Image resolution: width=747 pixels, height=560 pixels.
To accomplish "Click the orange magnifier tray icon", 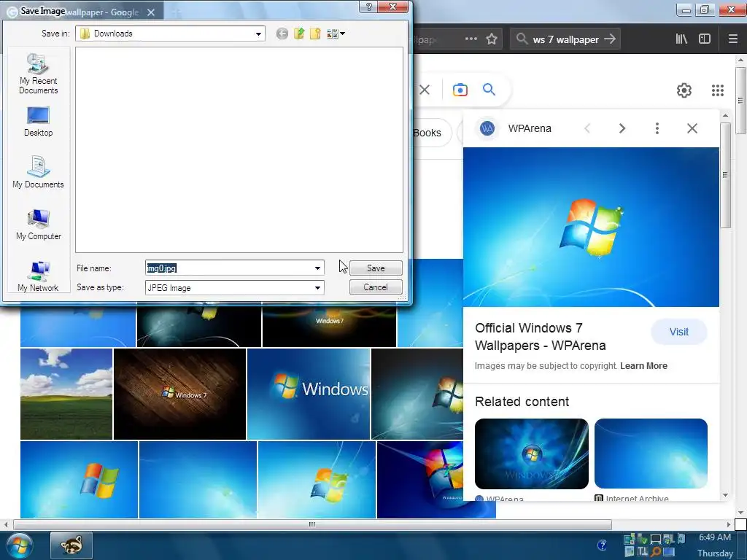I will tap(656, 552).
